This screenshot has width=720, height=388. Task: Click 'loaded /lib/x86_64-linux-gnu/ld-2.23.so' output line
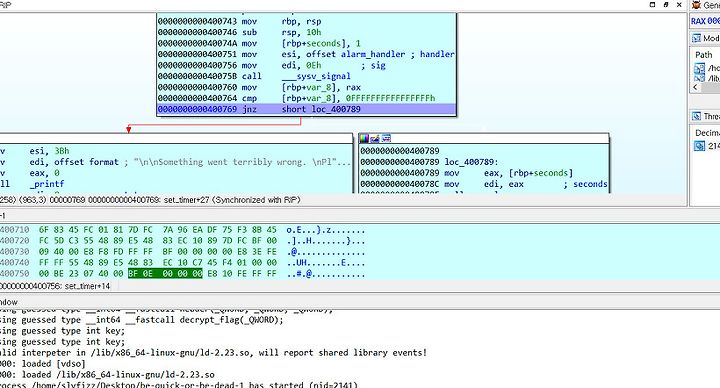tap(107, 375)
